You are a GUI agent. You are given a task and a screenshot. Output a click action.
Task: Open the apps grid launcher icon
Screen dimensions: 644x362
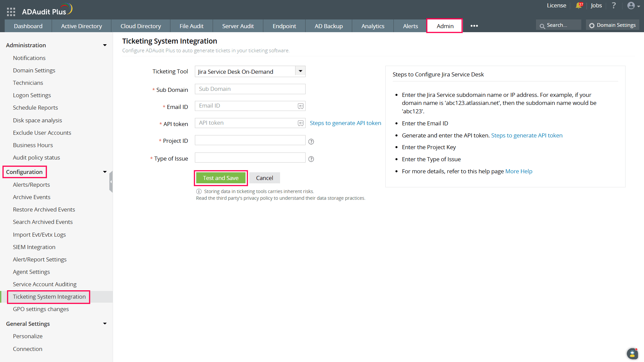click(11, 12)
